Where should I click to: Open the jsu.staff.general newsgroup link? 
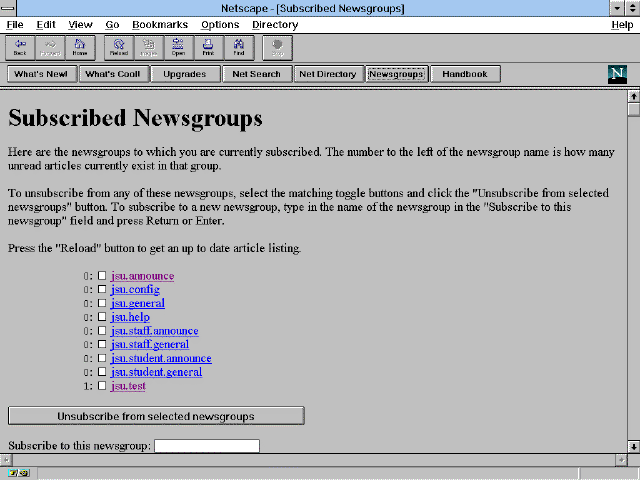tap(150, 345)
